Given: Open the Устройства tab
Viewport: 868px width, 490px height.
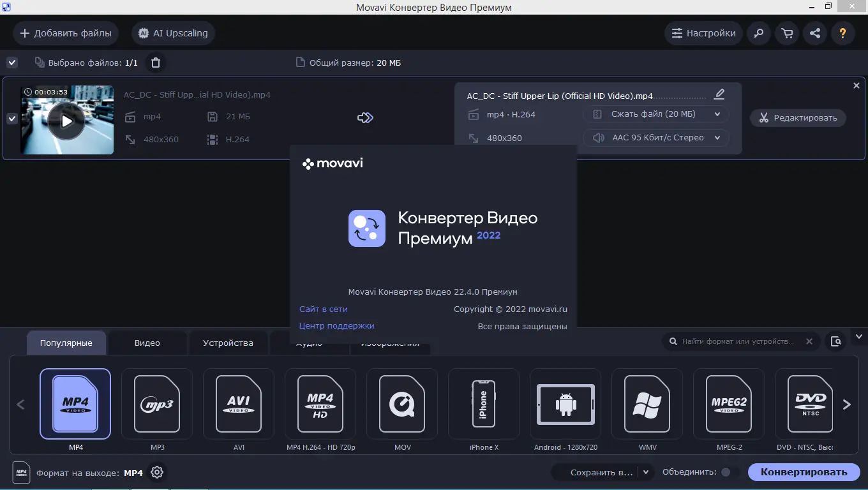Looking at the screenshot, I should (228, 343).
